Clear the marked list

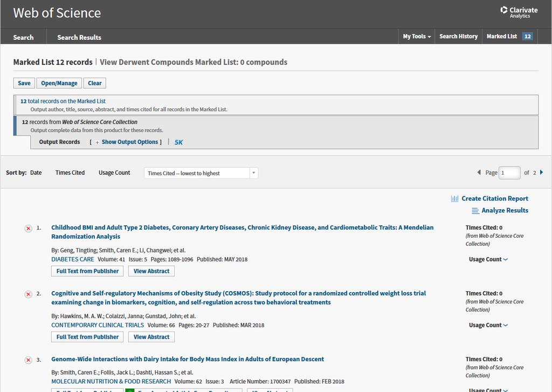pos(95,83)
